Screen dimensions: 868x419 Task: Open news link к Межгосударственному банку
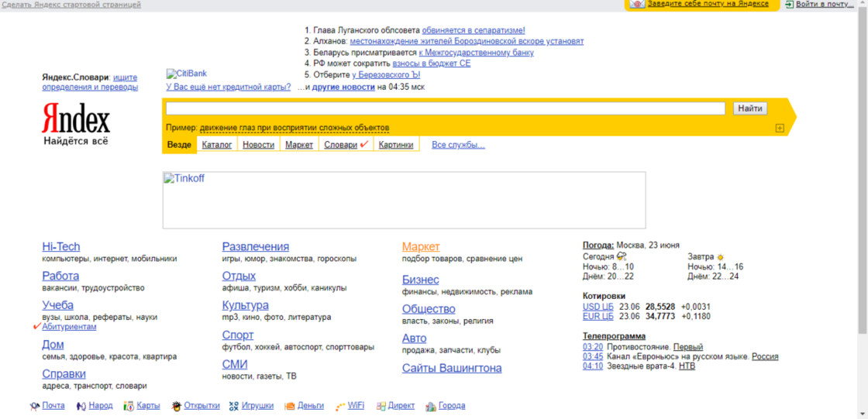click(476, 53)
